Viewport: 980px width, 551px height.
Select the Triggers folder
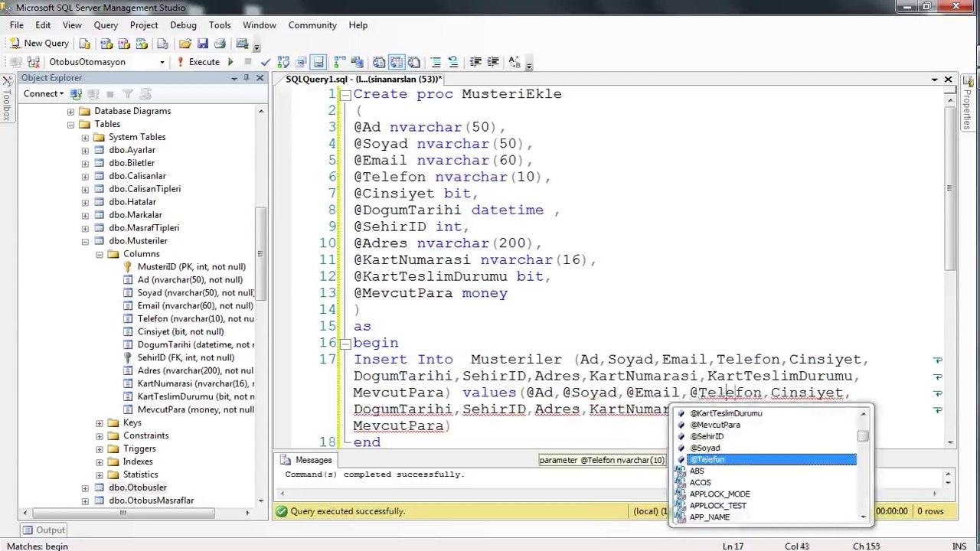click(x=139, y=448)
